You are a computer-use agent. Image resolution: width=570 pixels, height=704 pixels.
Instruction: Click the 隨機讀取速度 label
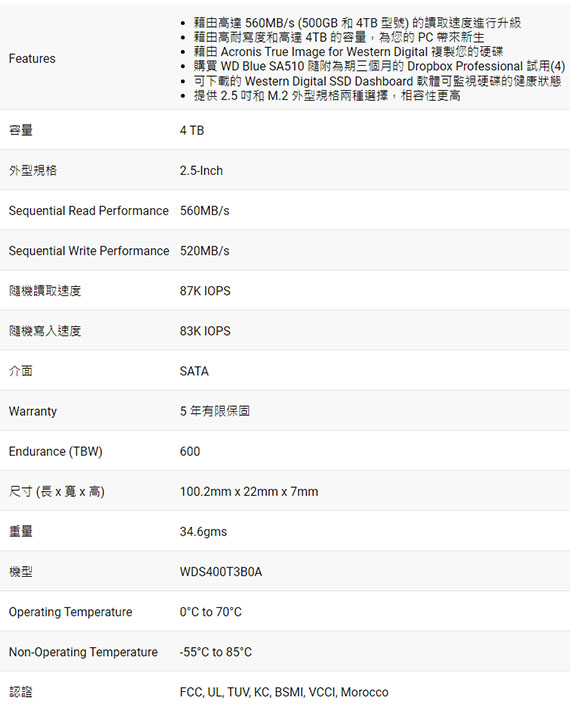(45, 290)
